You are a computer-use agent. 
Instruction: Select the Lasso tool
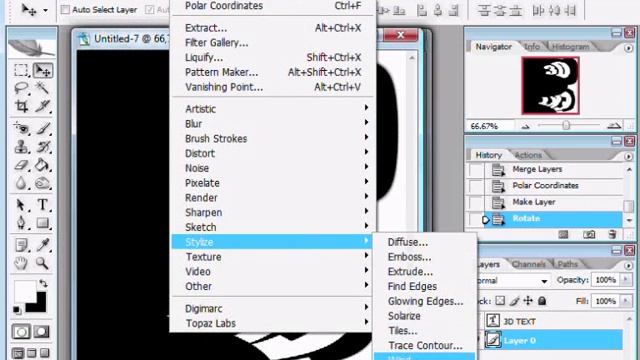(21, 88)
